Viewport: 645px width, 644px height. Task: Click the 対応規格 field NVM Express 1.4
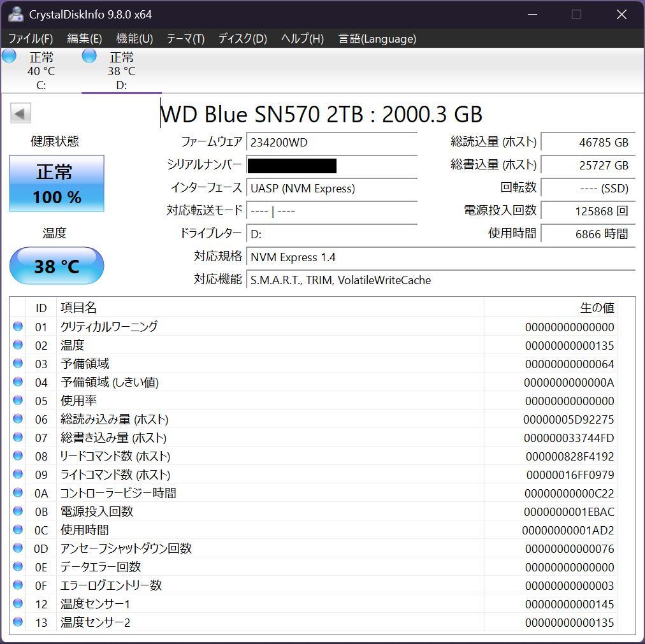[440, 257]
